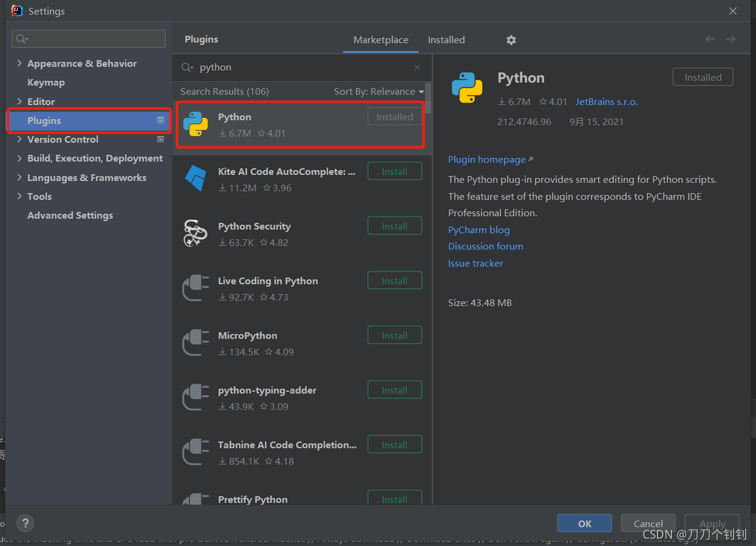Click the version number 212.4746.96

coord(524,121)
